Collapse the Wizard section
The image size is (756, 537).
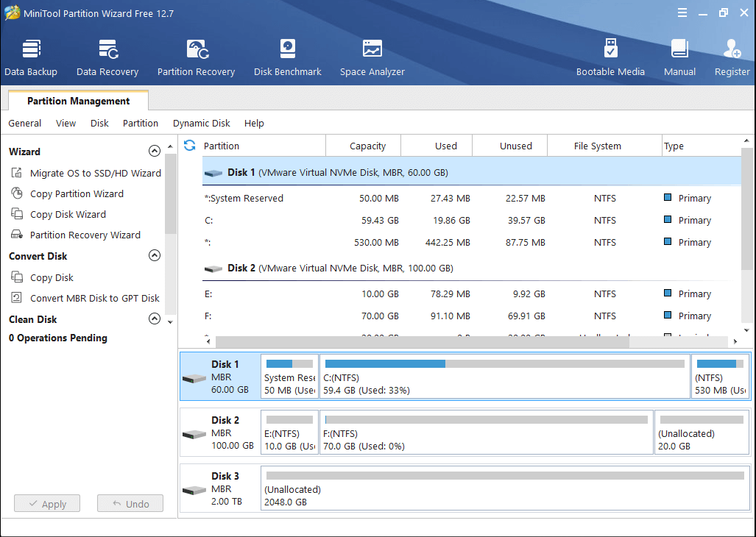(x=155, y=151)
